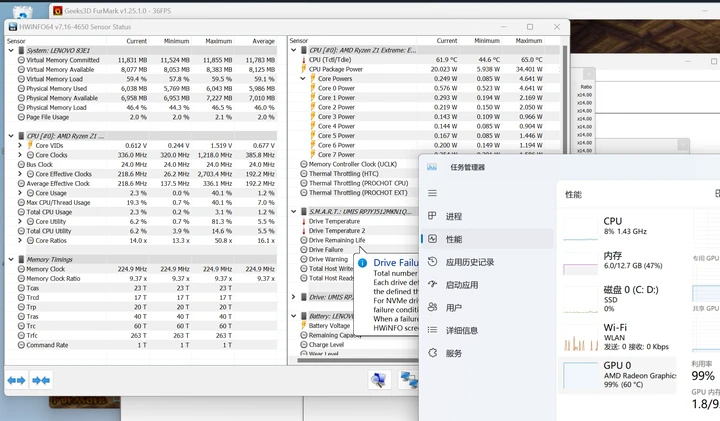720x421 pixels.
Task: Click the network computers icon in HWiNFO toolbar
Action: pyautogui.click(x=408, y=380)
